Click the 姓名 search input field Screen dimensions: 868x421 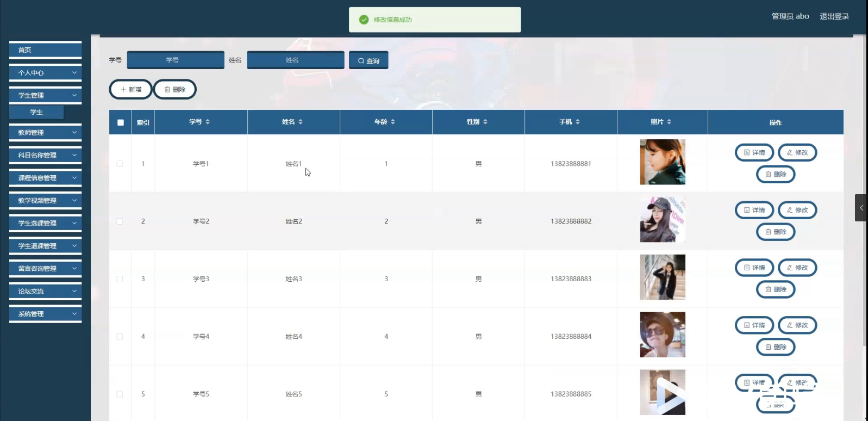pyautogui.click(x=295, y=60)
